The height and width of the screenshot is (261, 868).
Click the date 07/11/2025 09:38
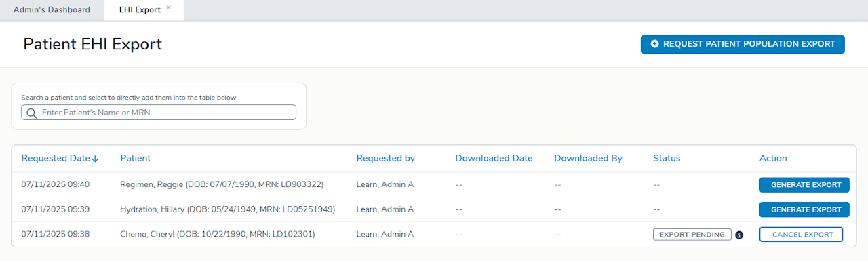[55, 235]
